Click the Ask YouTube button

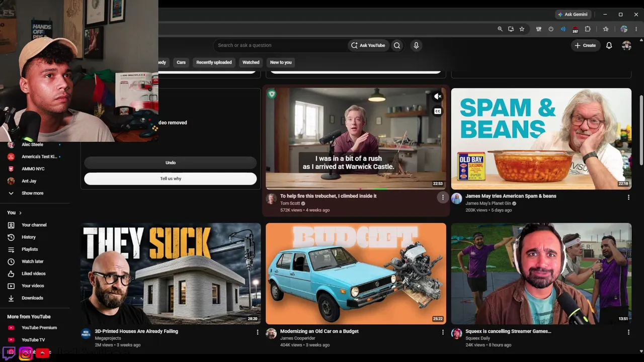point(368,45)
